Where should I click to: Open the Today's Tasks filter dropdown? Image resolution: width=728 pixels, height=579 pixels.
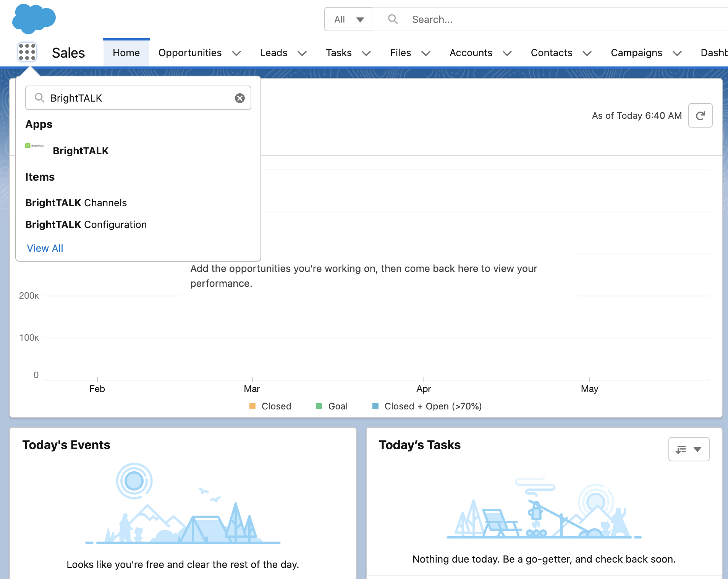coord(689,449)
